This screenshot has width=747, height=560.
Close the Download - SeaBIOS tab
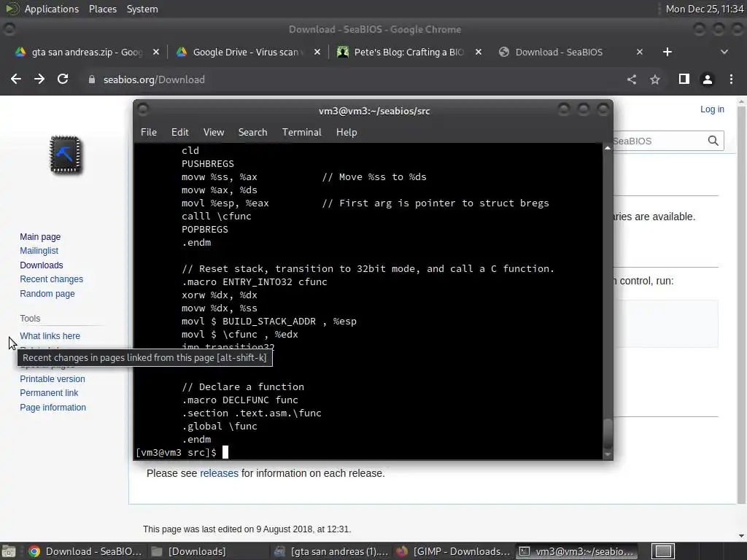pos(640,52)
